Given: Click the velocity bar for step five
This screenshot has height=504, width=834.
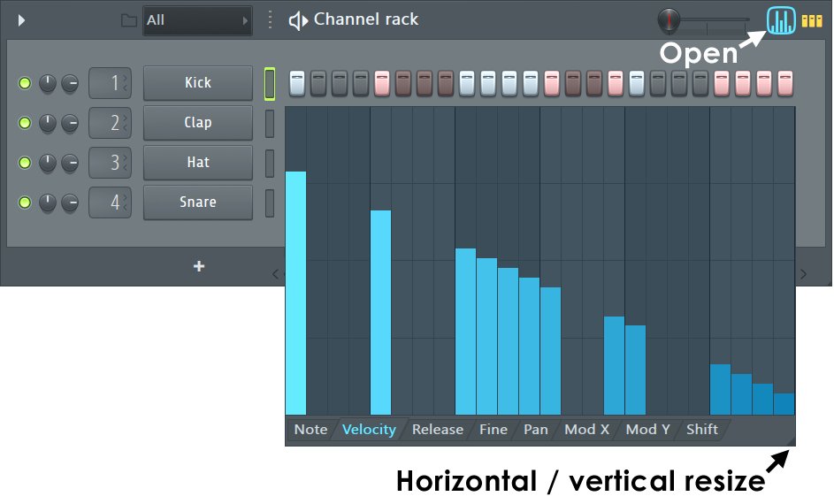Looking at the screenshot, I should pyautogui.click(x=381, y=313).
